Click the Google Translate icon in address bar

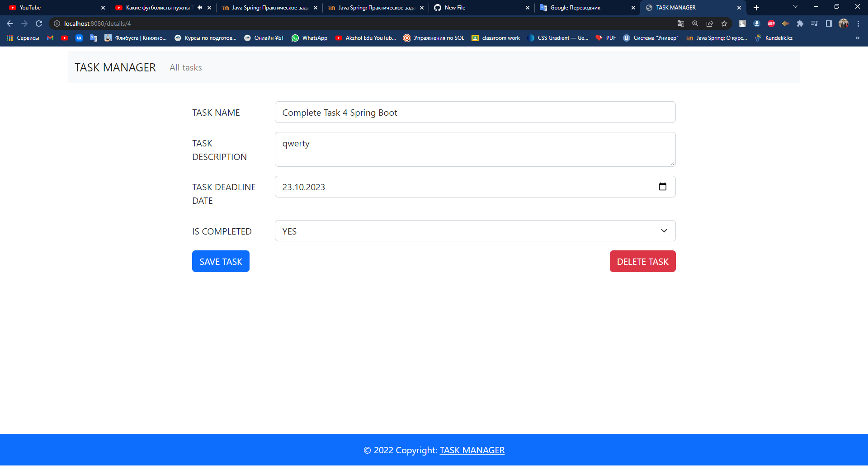tap(681, 23)
